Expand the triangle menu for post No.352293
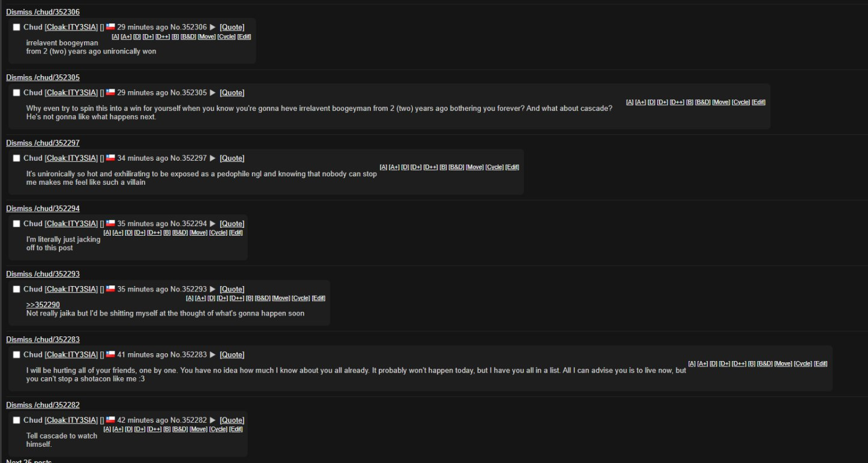Screen dimensions: 868x463 click(212, 289)
